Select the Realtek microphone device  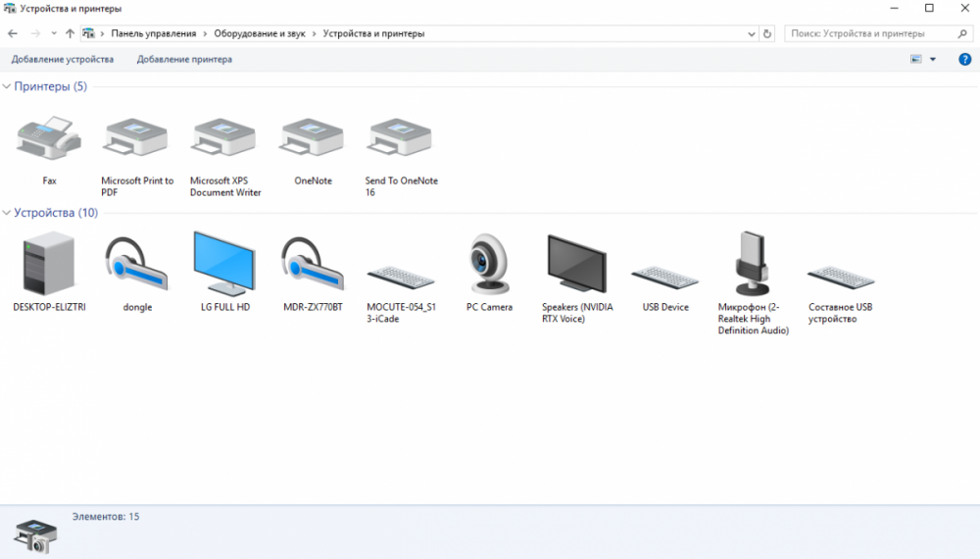click(753, 265)
